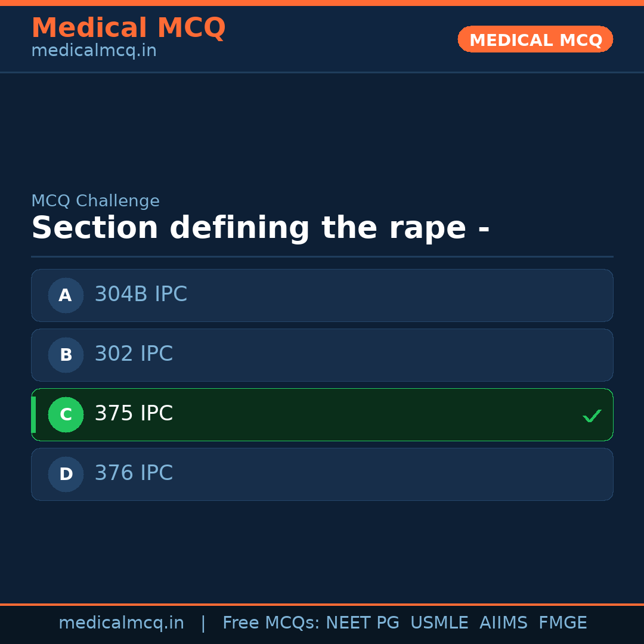Click FMGE link in footer
Image resolution: width=644 pixels, height=644 pixels.
click(562, 623)
